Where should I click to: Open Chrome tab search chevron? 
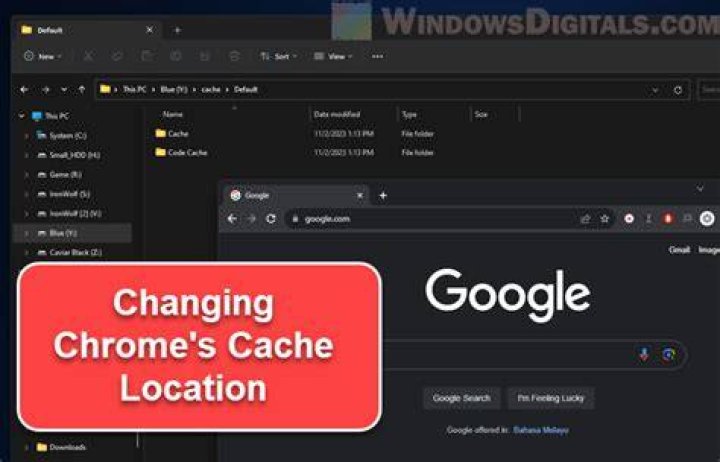click(700, 188)
